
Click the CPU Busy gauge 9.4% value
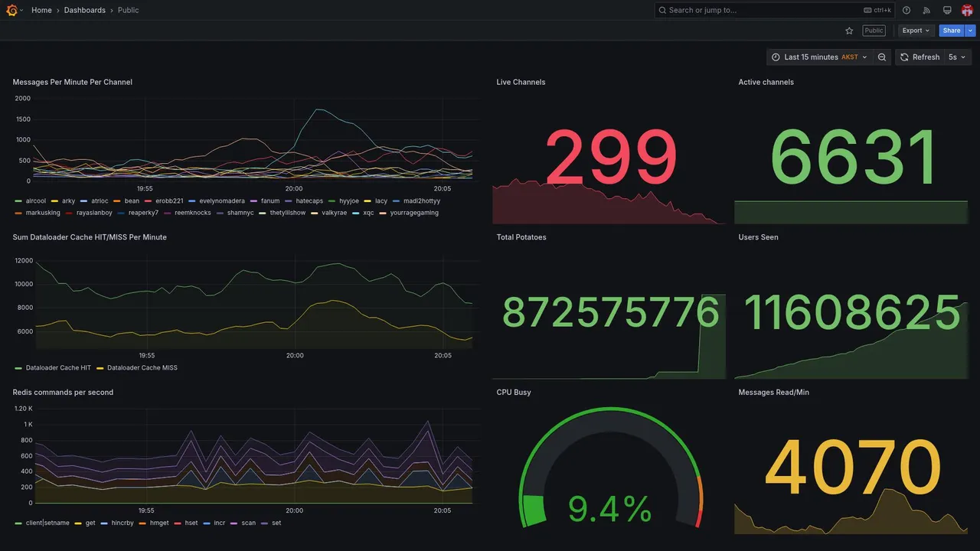tap(610, 509)
